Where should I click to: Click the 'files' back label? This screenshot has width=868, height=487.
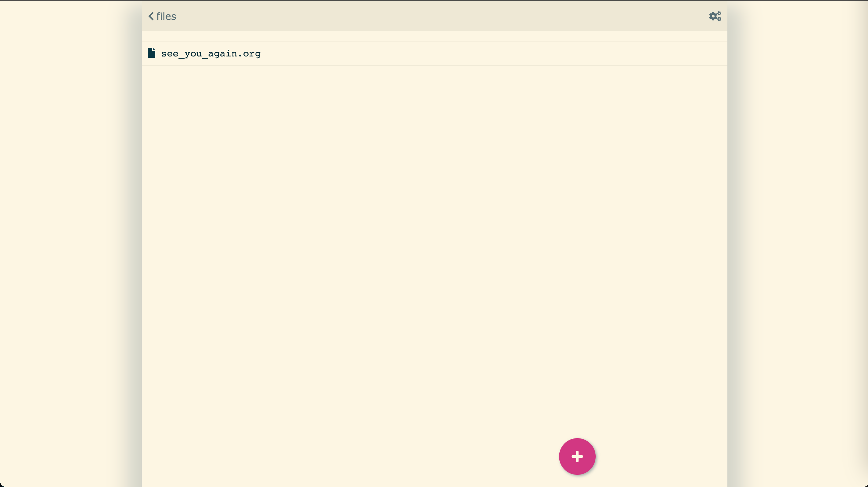pyautogui.click(x=166, y=16)
